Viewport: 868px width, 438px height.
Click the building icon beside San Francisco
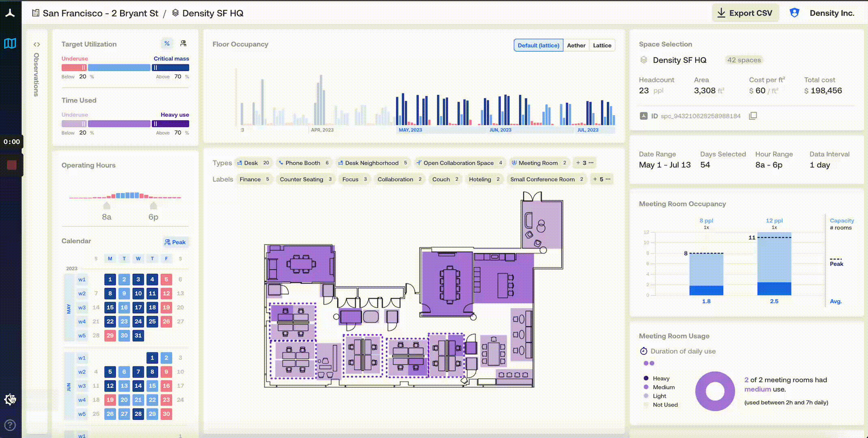[x=36, y=13]
